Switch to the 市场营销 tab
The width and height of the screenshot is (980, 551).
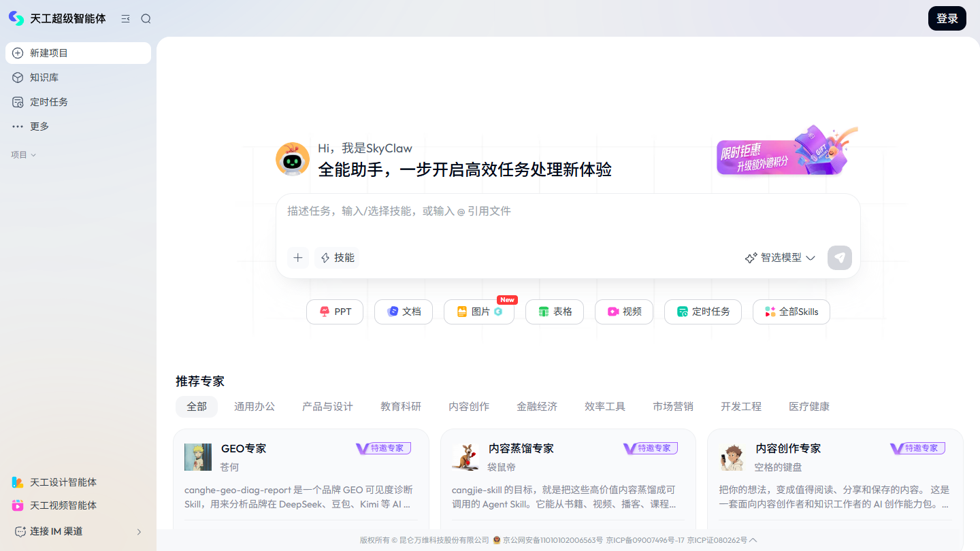(673, 407)
